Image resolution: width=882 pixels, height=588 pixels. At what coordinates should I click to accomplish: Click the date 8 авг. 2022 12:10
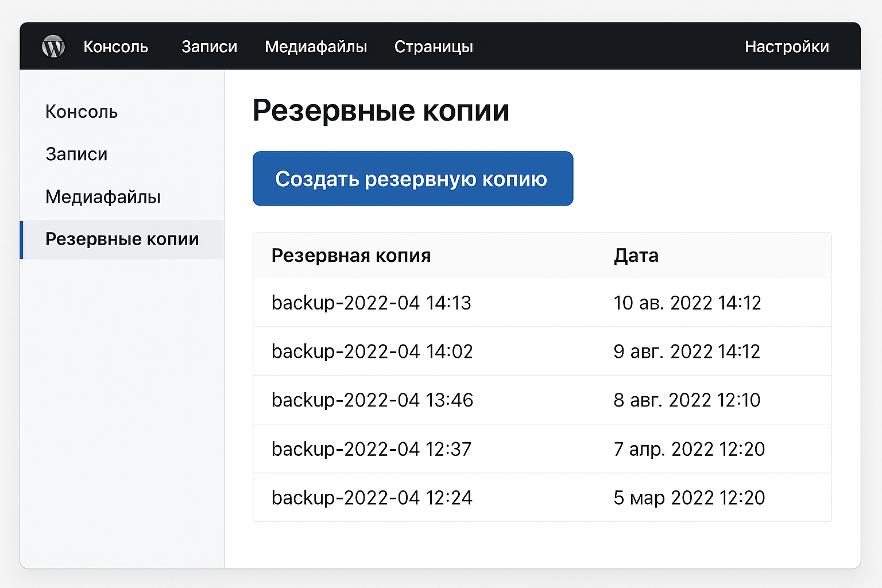tap(686, 400)
